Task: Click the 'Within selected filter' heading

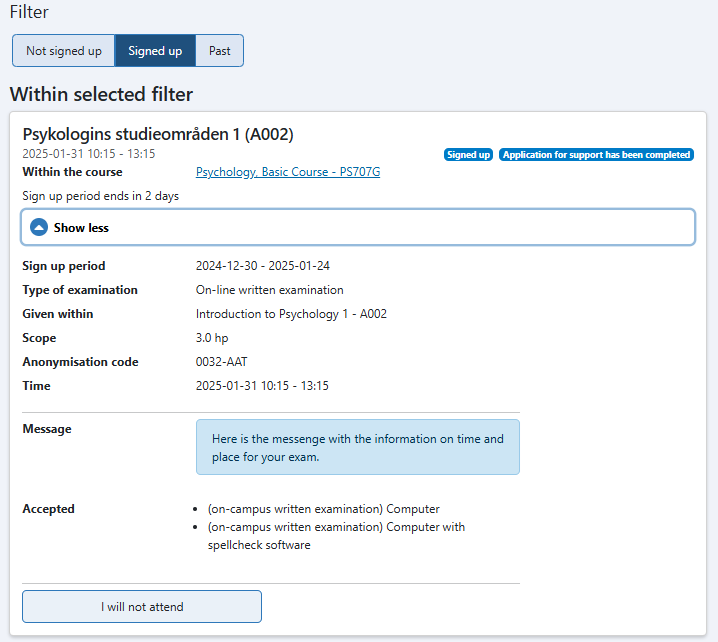Action: click(x=101, y=95)
